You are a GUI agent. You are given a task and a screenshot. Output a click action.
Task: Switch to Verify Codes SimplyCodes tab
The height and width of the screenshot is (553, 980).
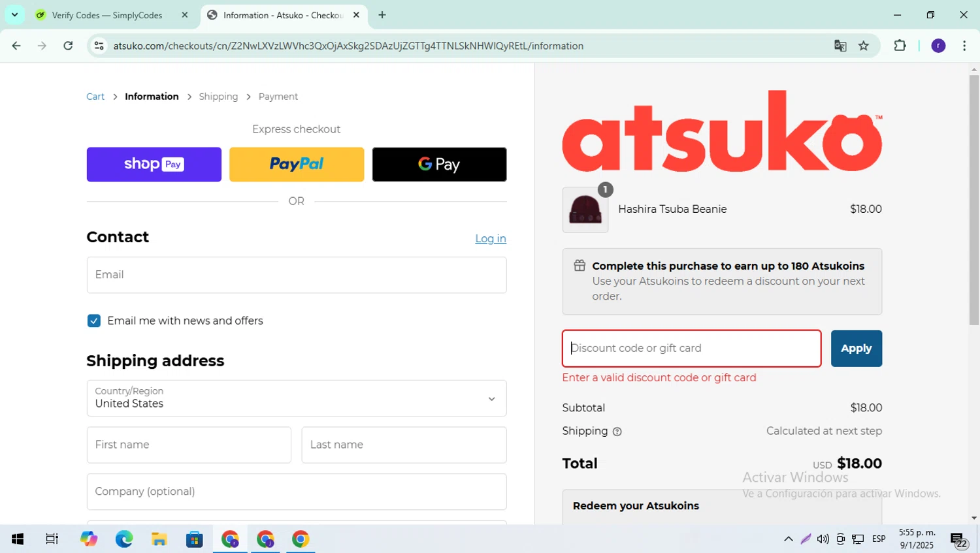108,15
